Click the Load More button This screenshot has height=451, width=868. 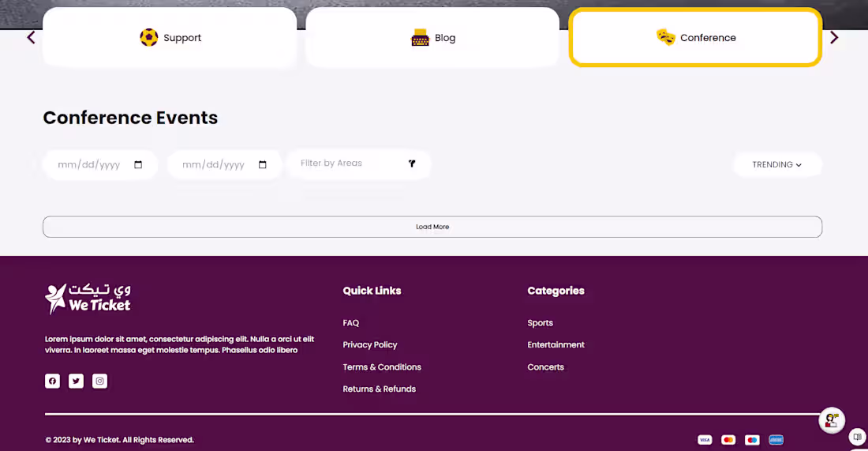[x=432, y=227]
